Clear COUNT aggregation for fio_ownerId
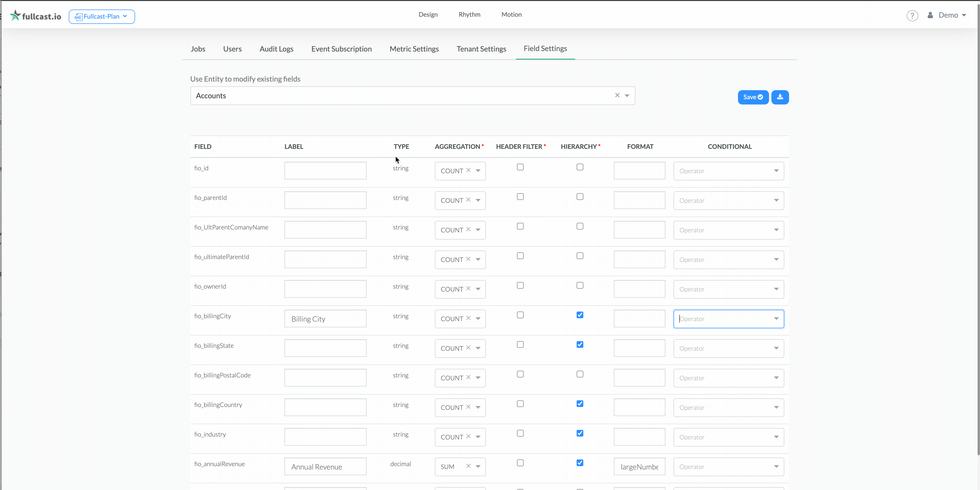The width and height of the screenshot is (980, 490). coord(468,288)
